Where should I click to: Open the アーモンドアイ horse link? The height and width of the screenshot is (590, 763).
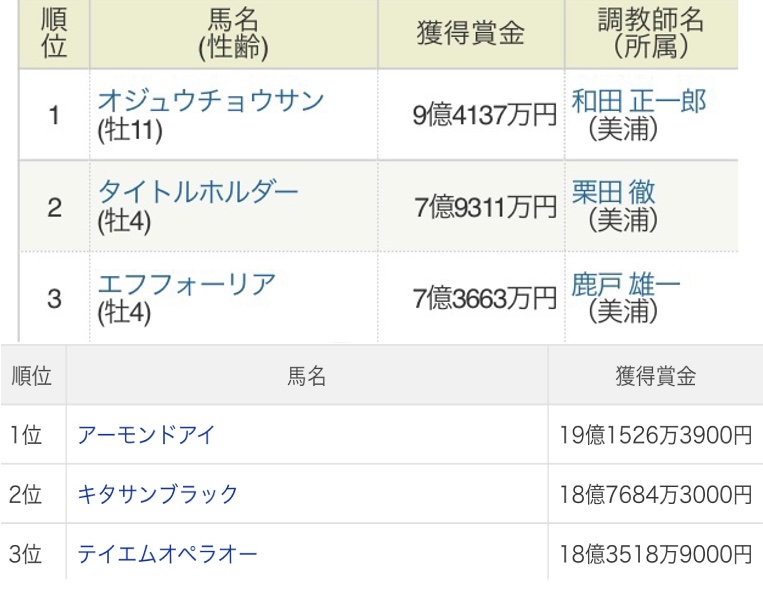(x=145, y=435)
